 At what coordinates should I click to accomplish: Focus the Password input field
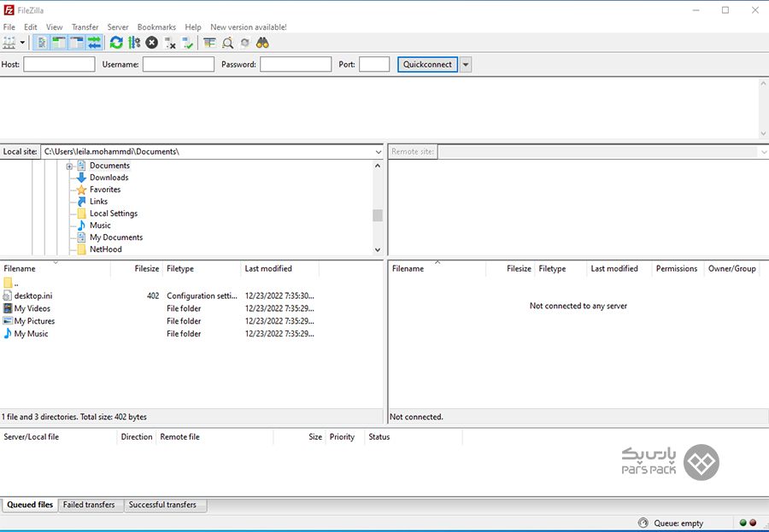pos(296,64)
